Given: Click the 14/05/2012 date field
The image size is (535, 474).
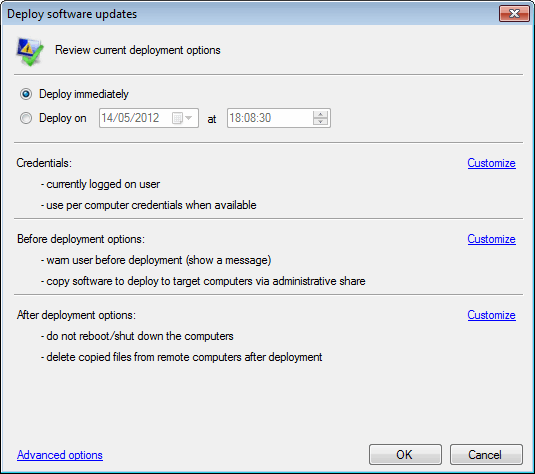Looking at the screenshot, I should tap(149, 118).
